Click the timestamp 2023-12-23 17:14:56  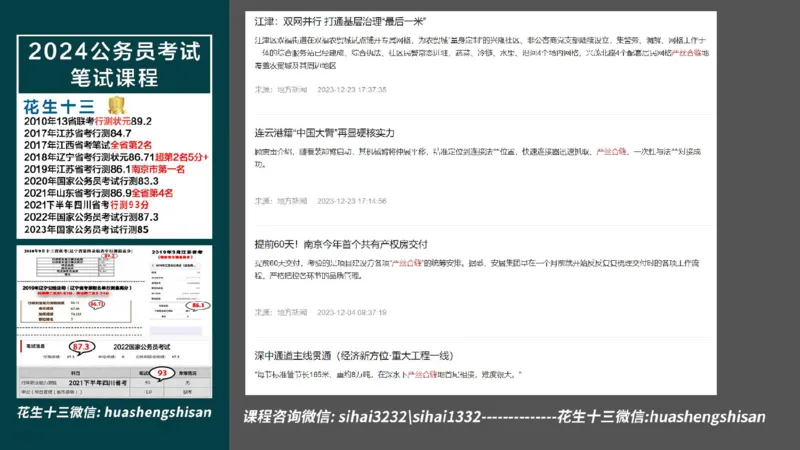[352, 201]
